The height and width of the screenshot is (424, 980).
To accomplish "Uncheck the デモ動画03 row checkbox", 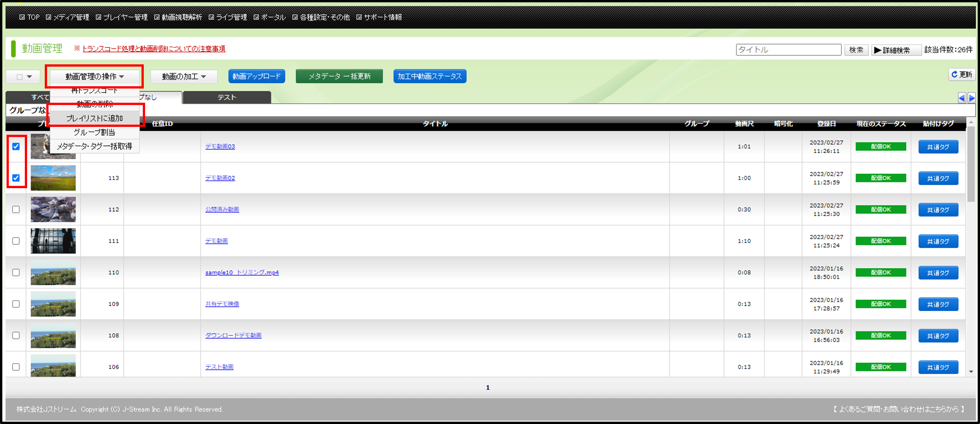I will [x=16, y=146].
